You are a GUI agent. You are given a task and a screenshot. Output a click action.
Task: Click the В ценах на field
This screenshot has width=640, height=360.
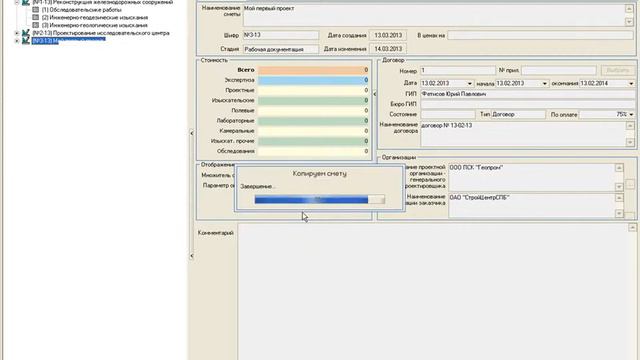[540, 36]
